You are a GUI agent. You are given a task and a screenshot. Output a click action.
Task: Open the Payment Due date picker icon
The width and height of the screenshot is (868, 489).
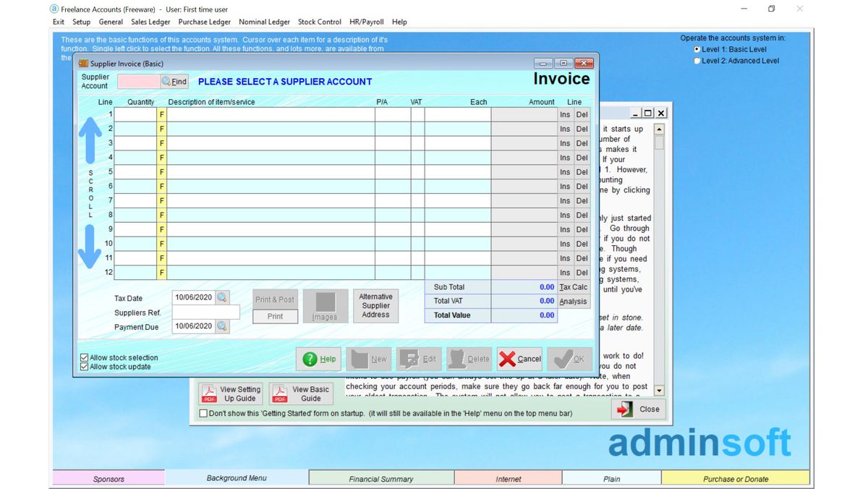coord(222,326)
